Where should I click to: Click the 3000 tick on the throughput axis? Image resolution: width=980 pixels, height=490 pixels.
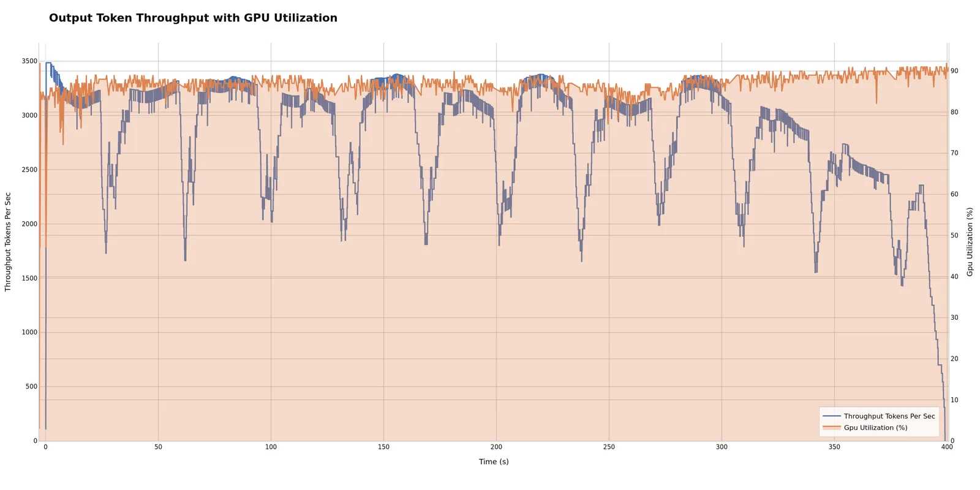click(29, 115)
